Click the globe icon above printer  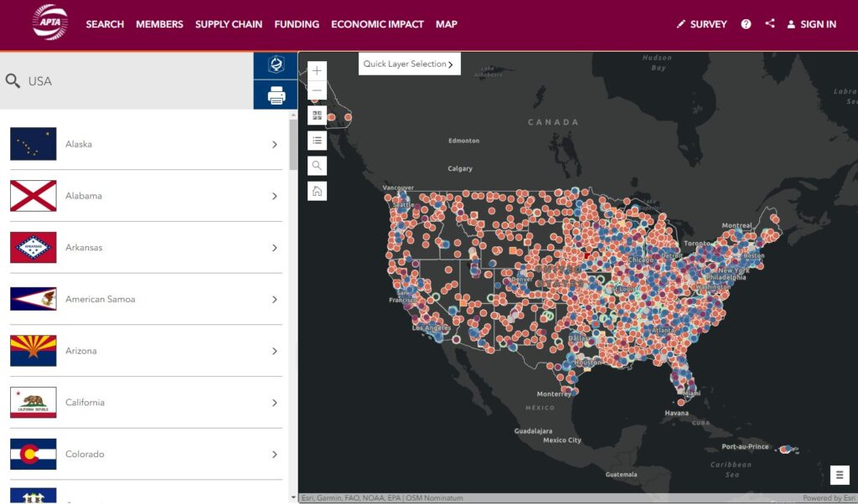click(276, 65)
